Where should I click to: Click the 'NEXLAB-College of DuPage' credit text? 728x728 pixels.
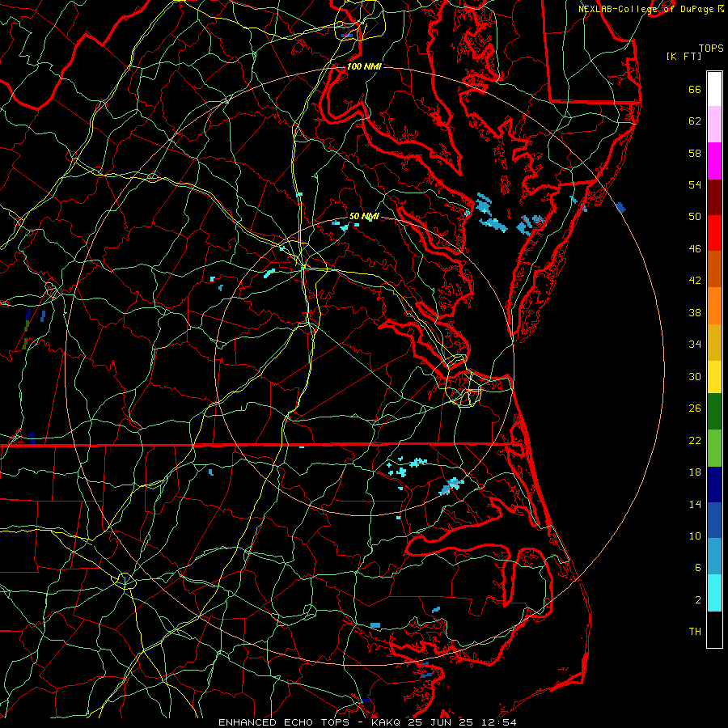(645, 9)
